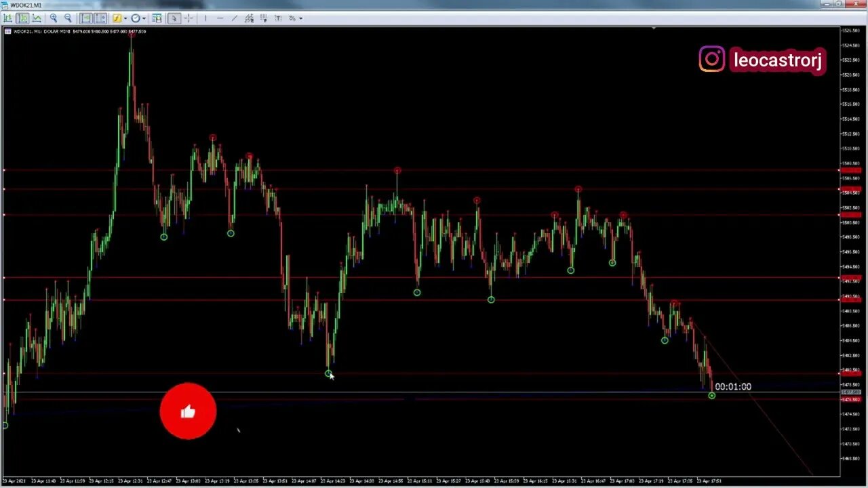Viewport: 868px width, 488px height.
Task: Switch chart to bar chart display
Action: pyautogui.click(x=8, y=18)
